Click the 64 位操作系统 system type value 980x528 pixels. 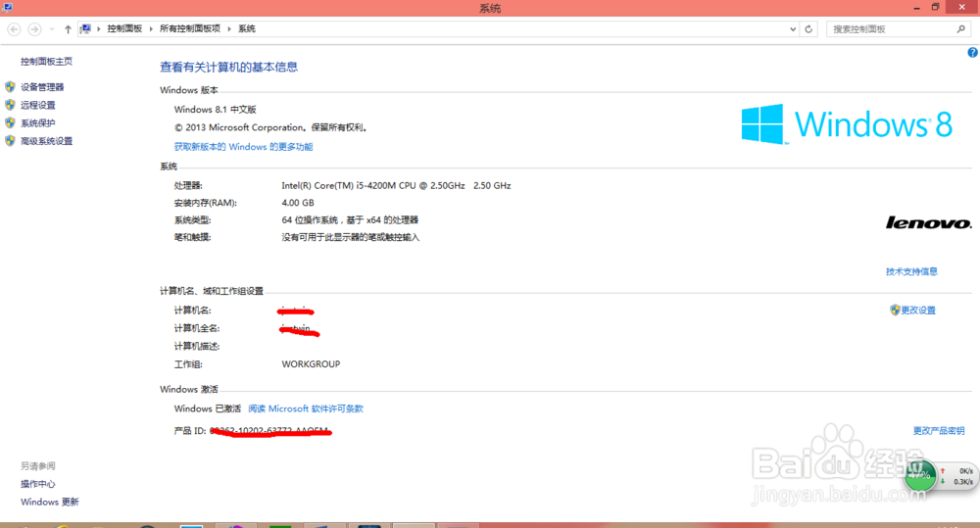(x=350, y=220)
